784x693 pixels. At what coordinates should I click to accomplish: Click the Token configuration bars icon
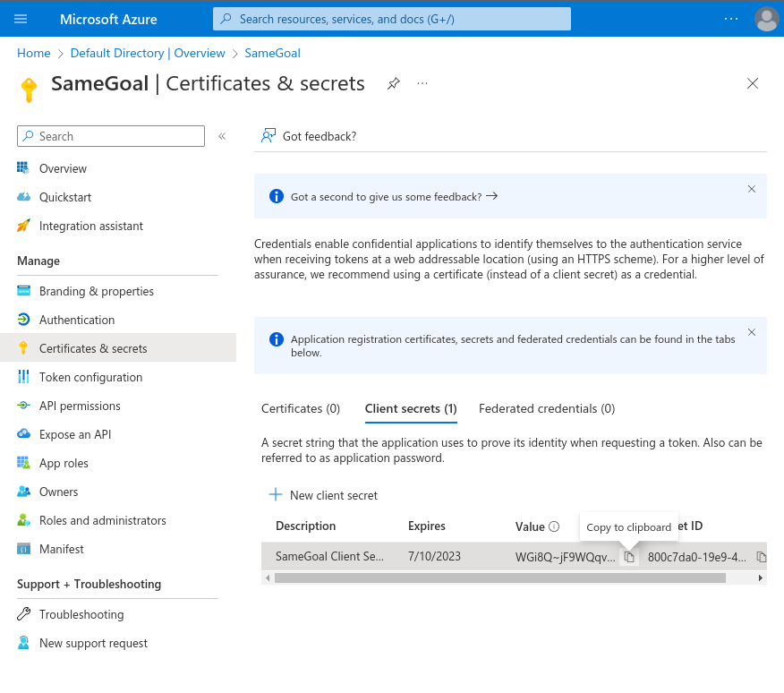point(23,377)
